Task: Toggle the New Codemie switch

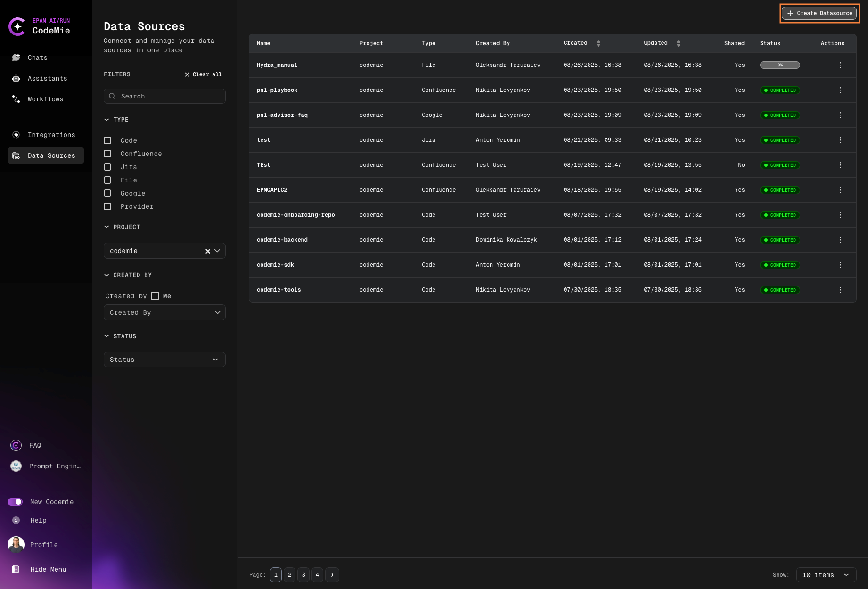Action: coord(16,502)
